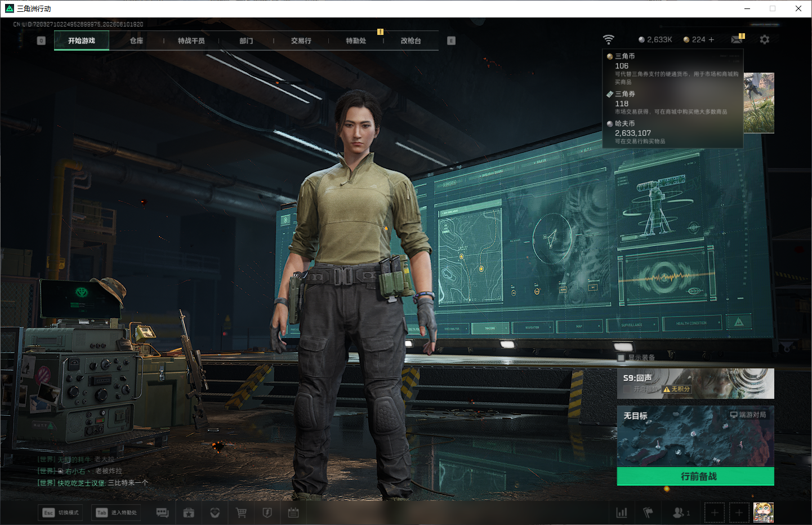Open the friends list icon
The width and height of the screenshot is (812, 525).
pos(681,513)
